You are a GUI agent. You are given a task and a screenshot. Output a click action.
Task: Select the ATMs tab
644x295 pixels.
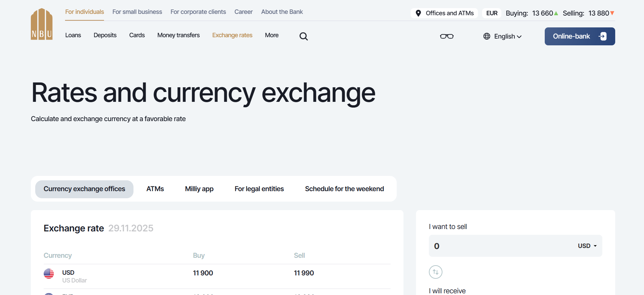pos(155,189)
